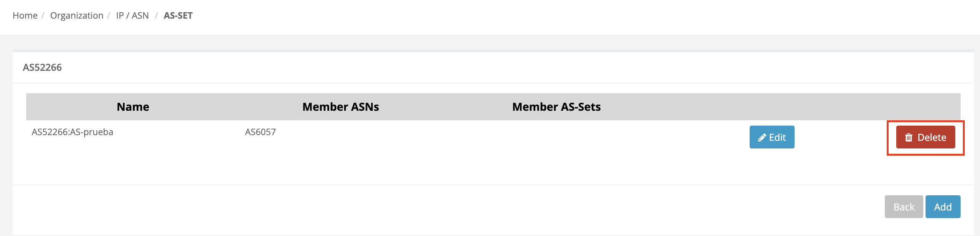Click the Name column header

[x=133, y=107]
